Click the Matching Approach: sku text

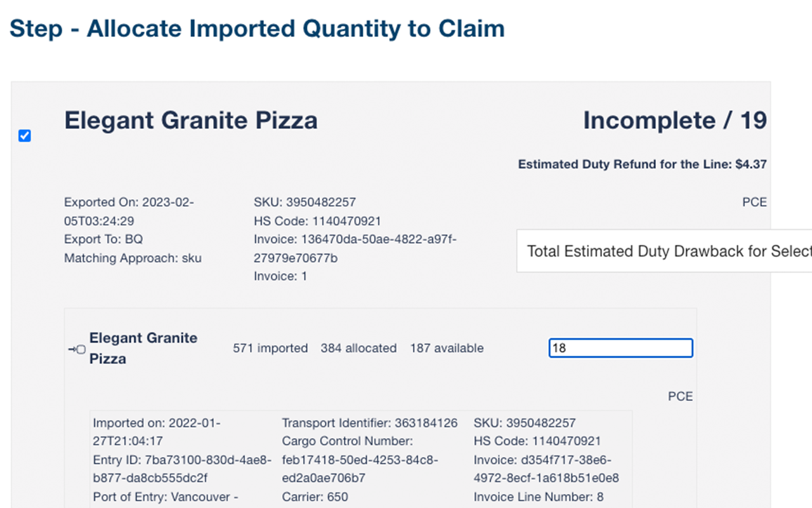click(x=133, y=258)
